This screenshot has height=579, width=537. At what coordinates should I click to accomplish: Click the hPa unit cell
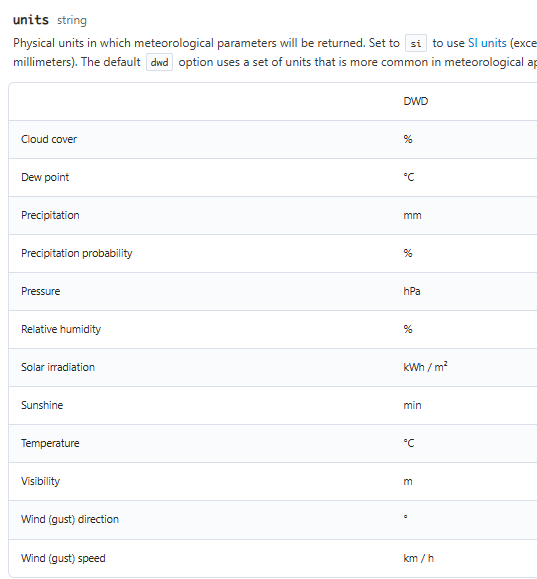(x=412, y=291)
